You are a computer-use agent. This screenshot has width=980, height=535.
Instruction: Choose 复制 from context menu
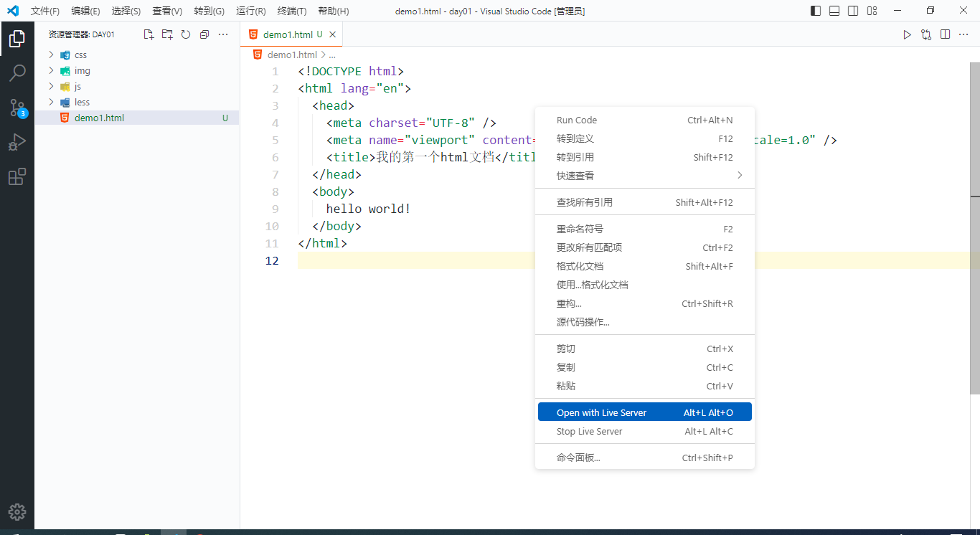click(x=644, y=367)
